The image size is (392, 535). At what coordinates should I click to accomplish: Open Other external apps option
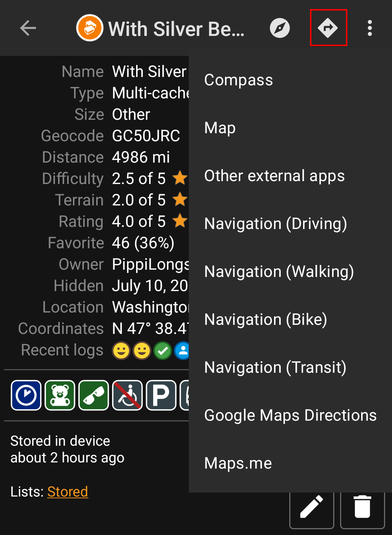tap(274, 176)
